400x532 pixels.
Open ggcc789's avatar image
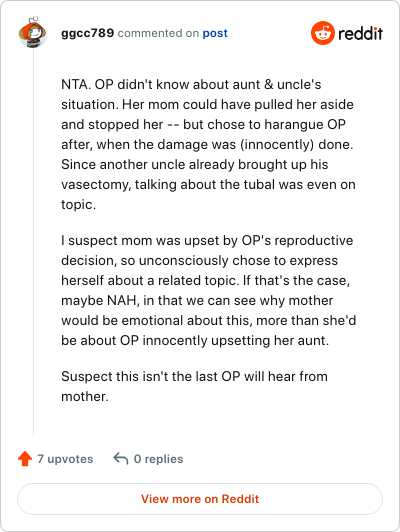(33, 33)
